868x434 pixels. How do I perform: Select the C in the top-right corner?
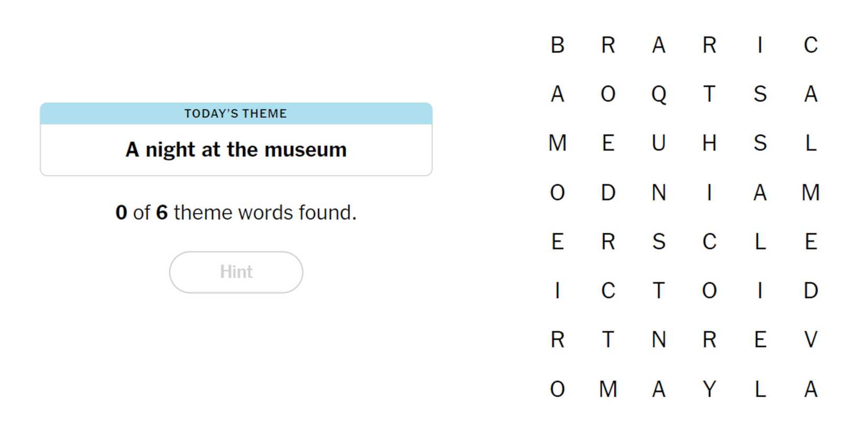point(810,45)
